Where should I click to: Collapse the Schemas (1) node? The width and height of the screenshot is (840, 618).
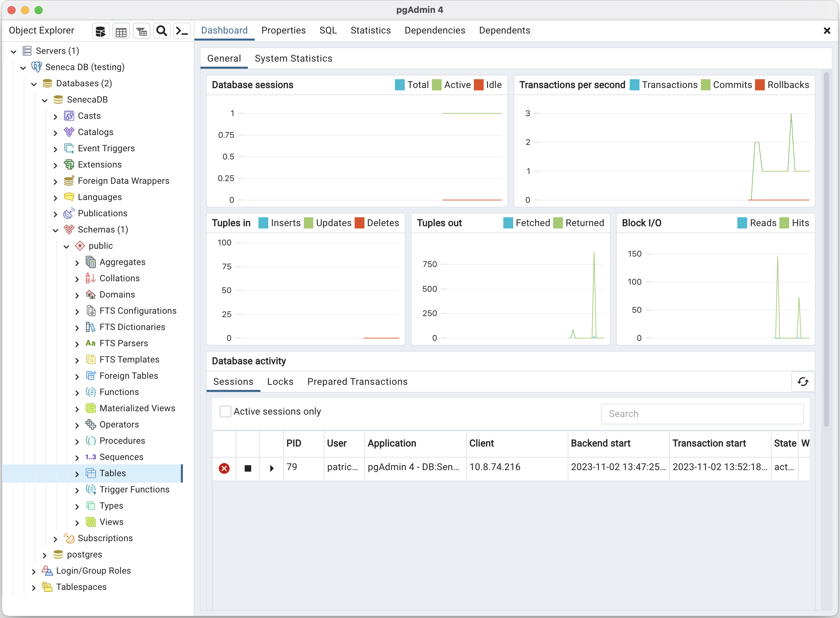(x=56, y=230)
